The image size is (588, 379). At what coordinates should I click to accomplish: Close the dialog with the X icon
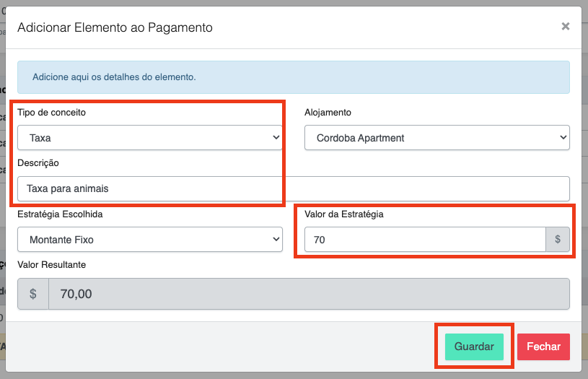[x=566, y=27]
